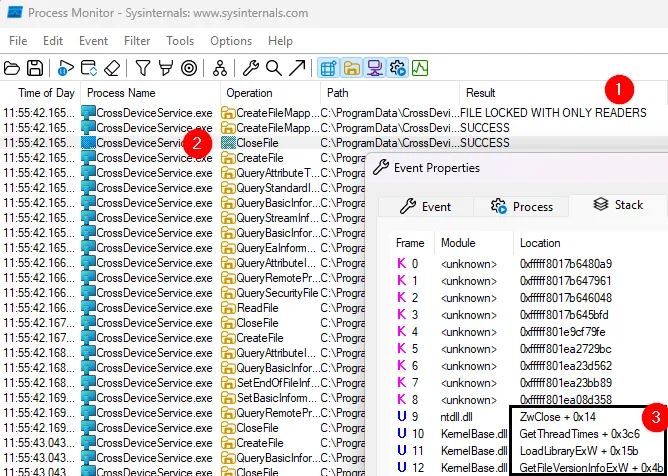Open the Process Tree icon
The image size is (668, 476).
(x=219, y=68)
